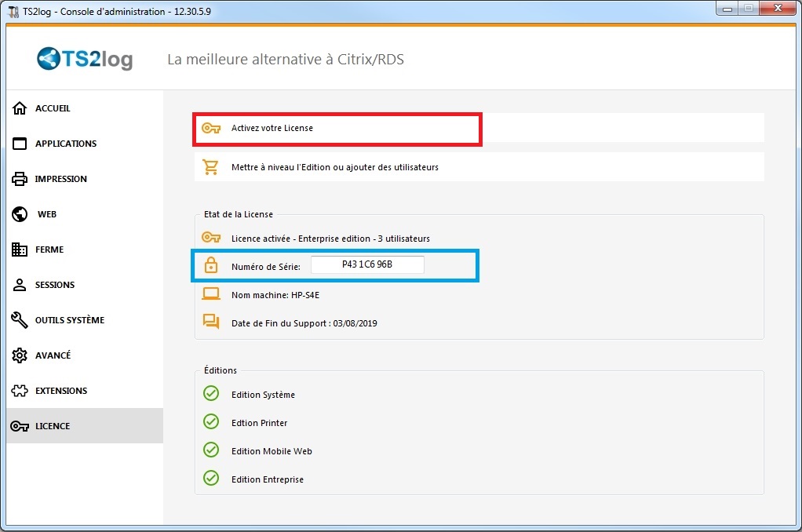Click the Edition Entreprise label
The height and width of the screenshot is (532, 802).
tap(268, 479)
